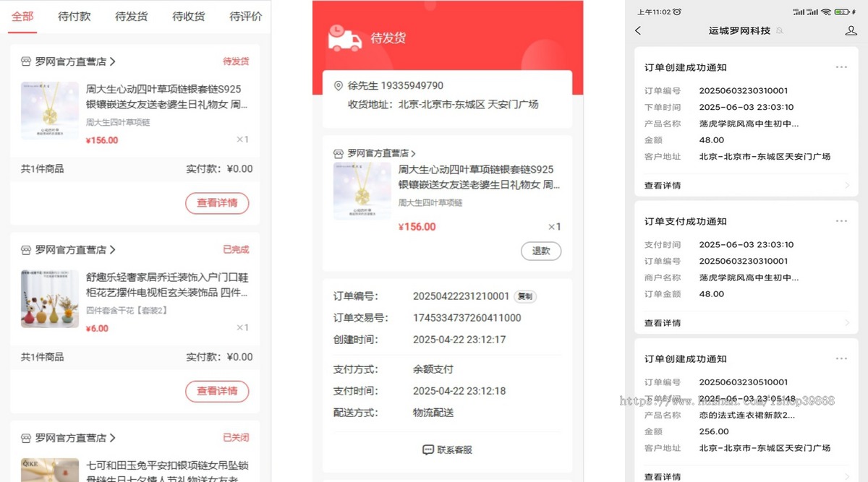868x482 pixels.
Task: Open the 待付款 tab
Action: point(75,16)
